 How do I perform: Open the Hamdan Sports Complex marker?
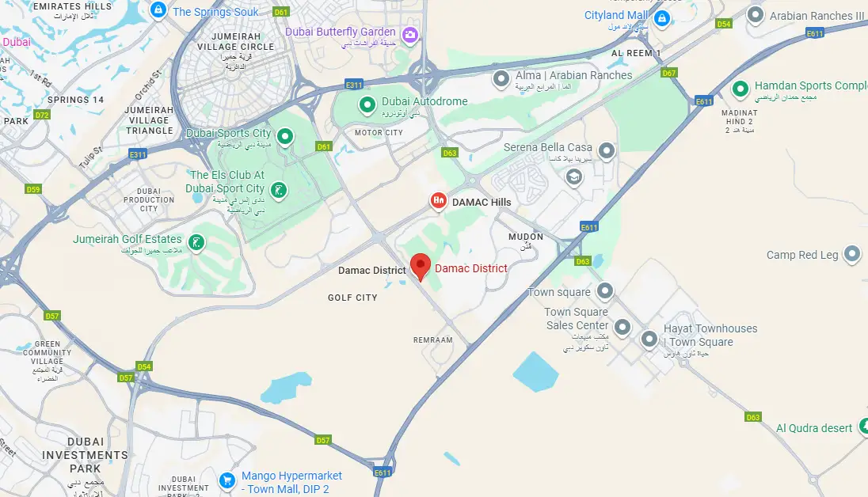(740, 89)
